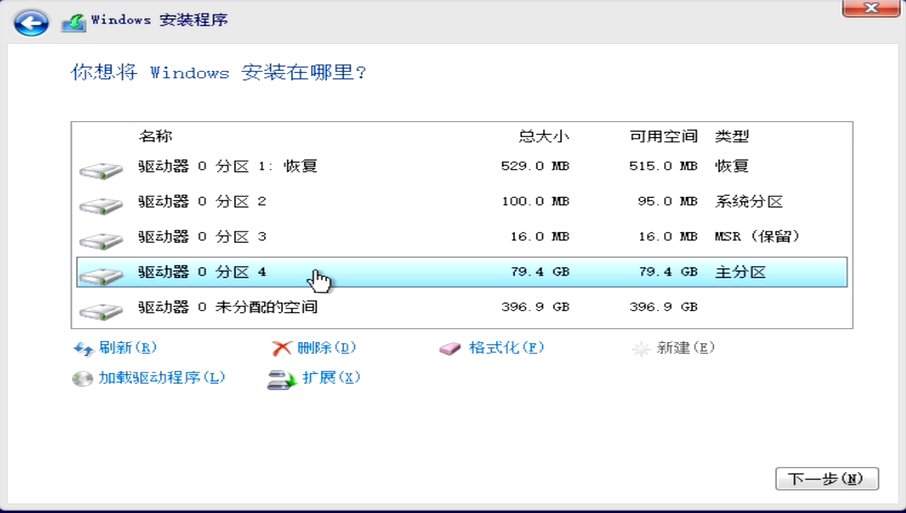Screen dimensions: 906x513
Task: Click drive icon beside 未分配的空间 row
Action: click(x=101, y=311)
